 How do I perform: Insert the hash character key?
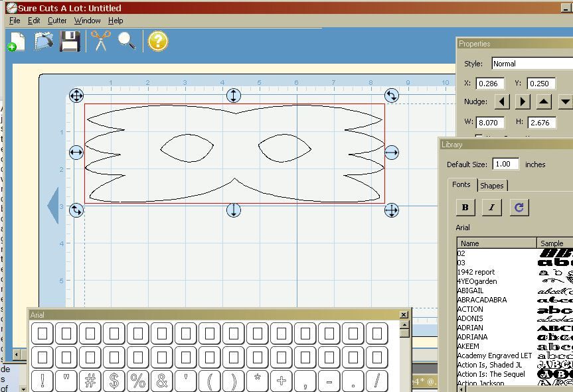click(90, 381)
